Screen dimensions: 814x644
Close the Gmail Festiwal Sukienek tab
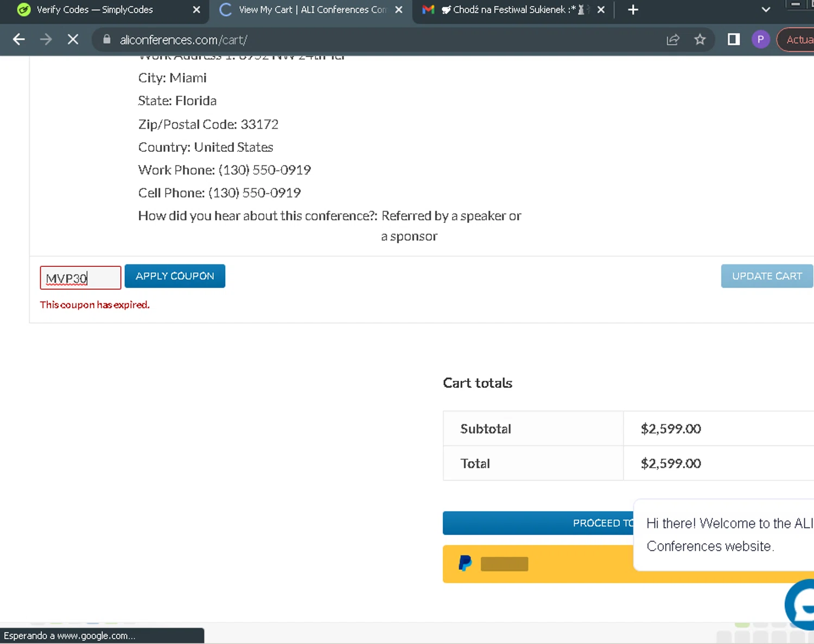pos(601,10)
